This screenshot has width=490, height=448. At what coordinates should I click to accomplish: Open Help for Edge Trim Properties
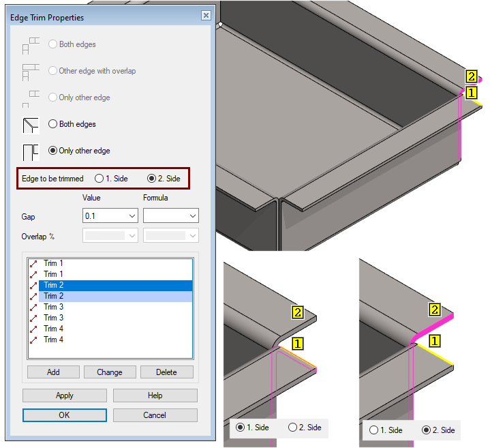coord(155,395)
